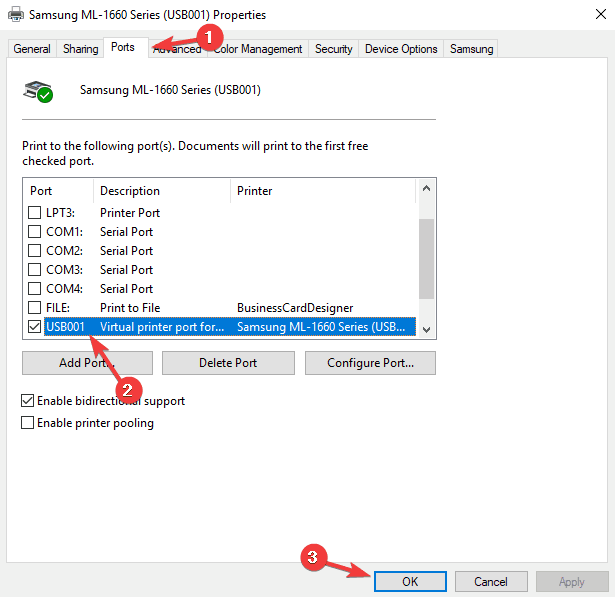This screenshot has height=597, width=615.
Task: Click 'Virtual printer port for...' description
Action: click(162, 327)
